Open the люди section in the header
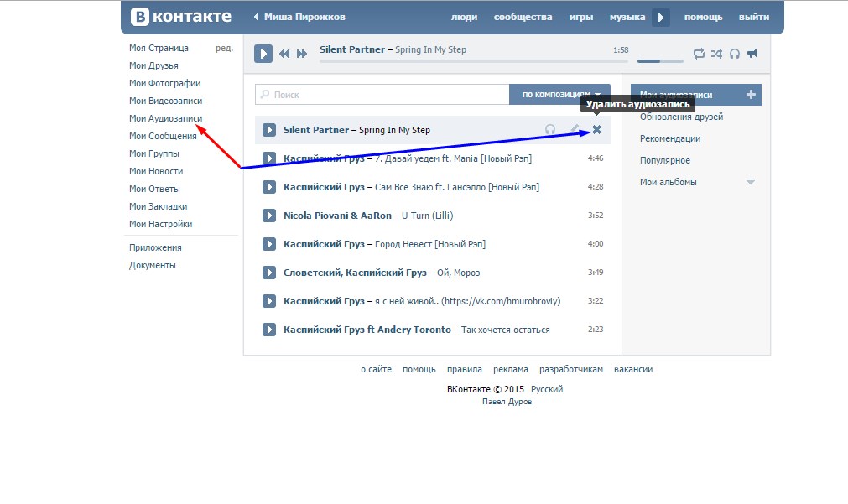The image size is (848, 504). click(464, 18)
